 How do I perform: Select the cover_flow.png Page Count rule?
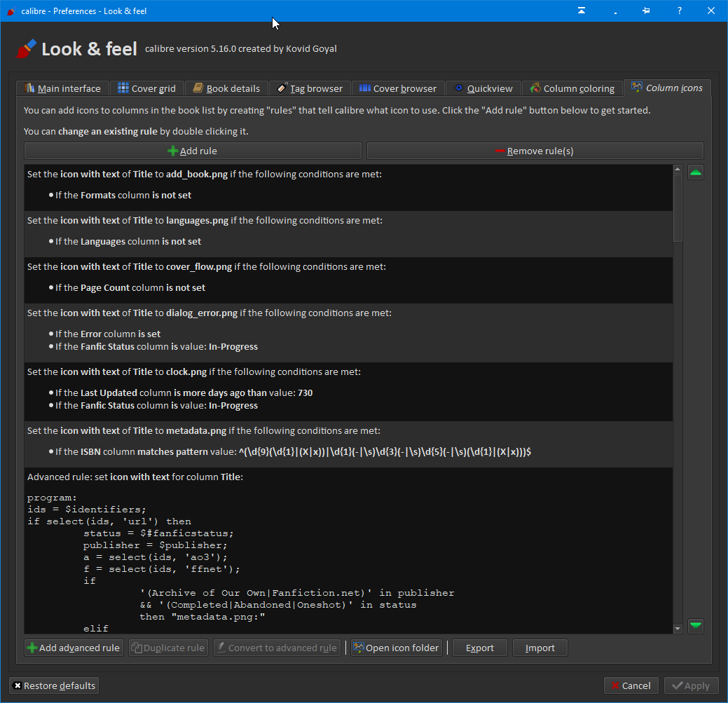[x=348, y=280]
